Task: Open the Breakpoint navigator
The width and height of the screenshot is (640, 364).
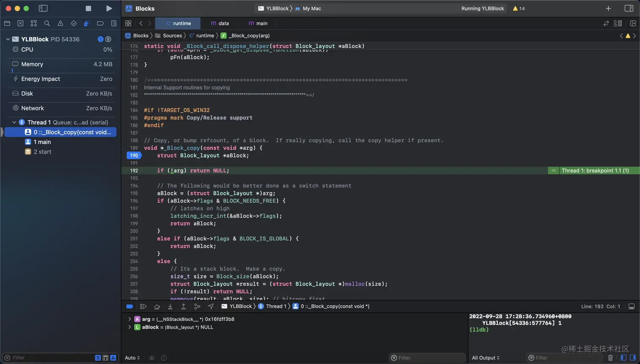Action: click(x=100, y=24)
